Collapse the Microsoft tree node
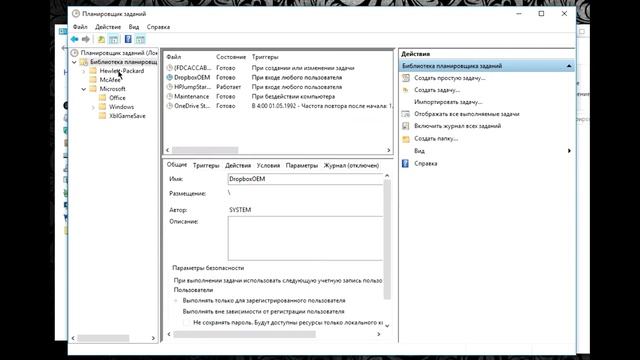Viewport: 640px width, 360px height. (84, 89)
